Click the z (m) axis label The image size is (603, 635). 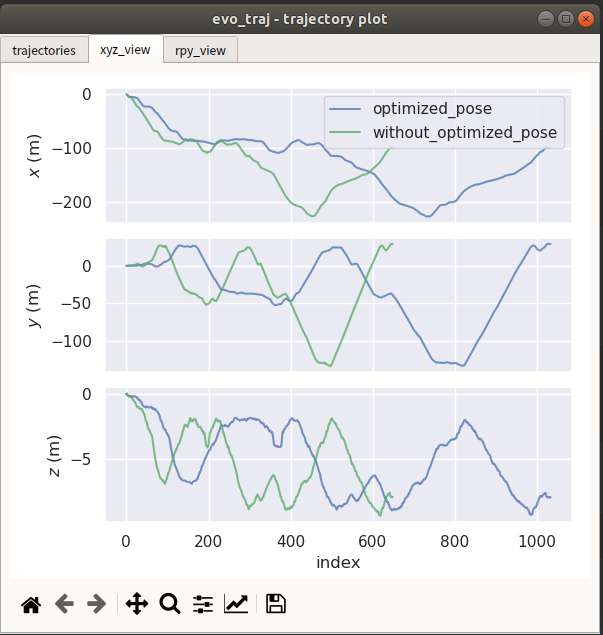point(36,455)
